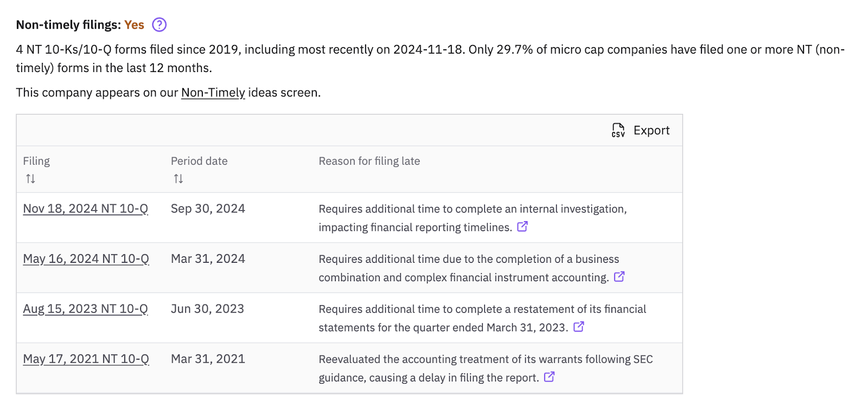
Task: Select the Mar 31, 2021 period date cell
Action: (208, 359)
